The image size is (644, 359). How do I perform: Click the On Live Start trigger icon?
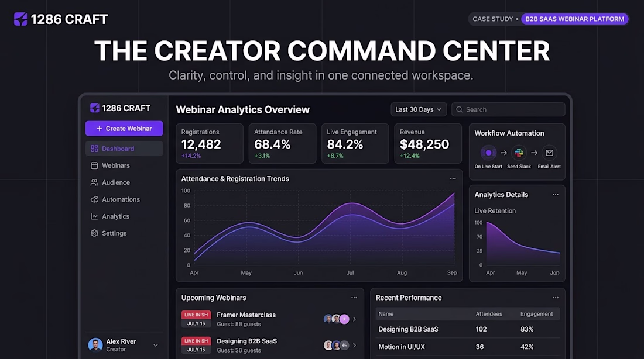(488, 153)
